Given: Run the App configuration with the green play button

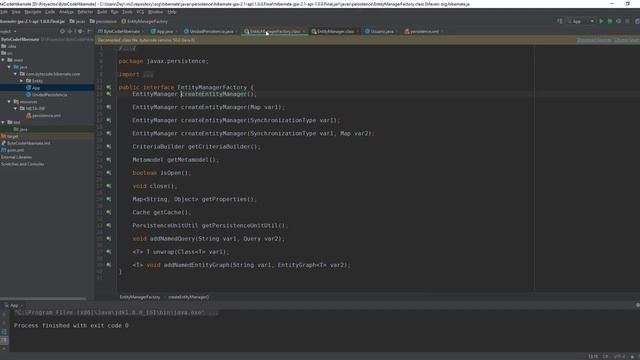Looking at the screenshot, I should click(x=601, y=21).
